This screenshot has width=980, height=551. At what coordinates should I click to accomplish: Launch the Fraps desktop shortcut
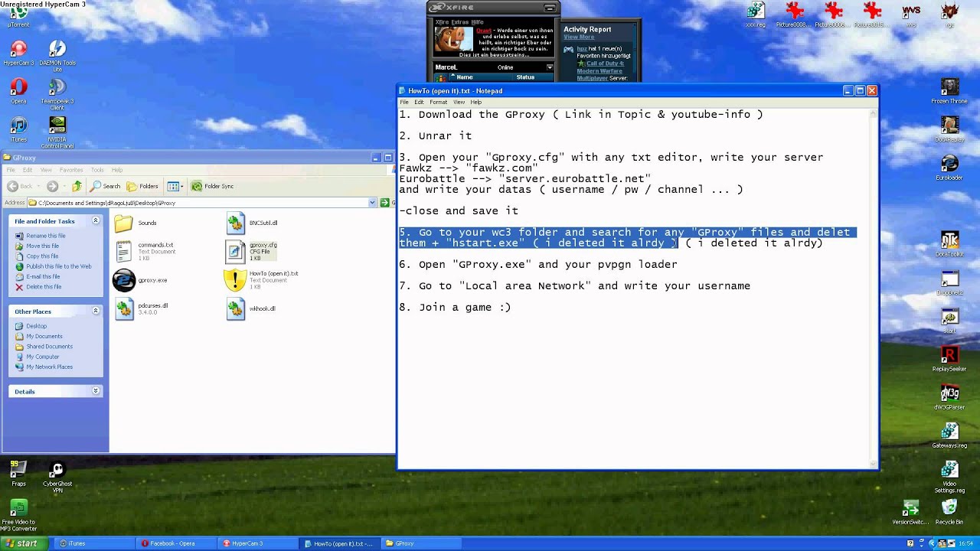[18, 473]
